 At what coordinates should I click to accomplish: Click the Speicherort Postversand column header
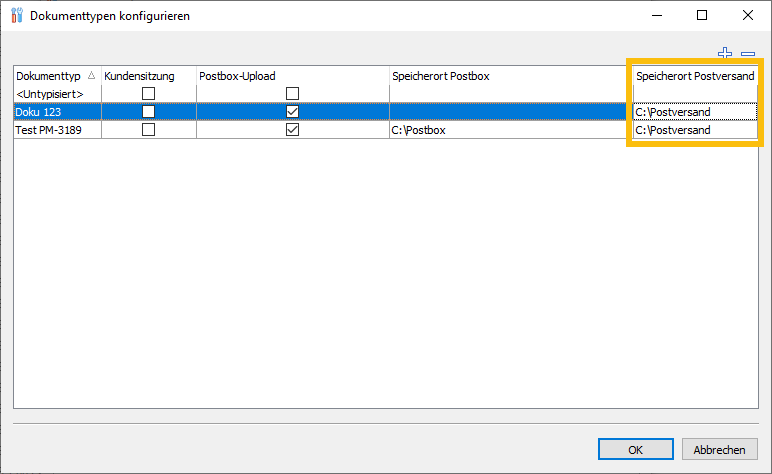point(695,76)
